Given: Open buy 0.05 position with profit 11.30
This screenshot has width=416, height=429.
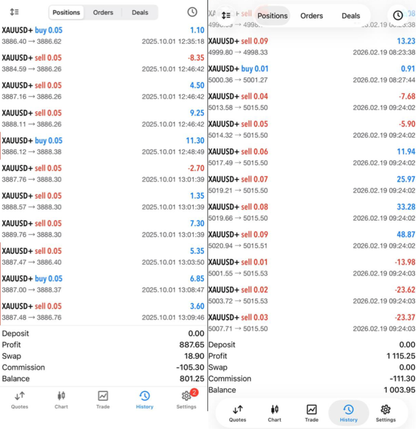Looking at the screenshot, I should tap(103, 146).
